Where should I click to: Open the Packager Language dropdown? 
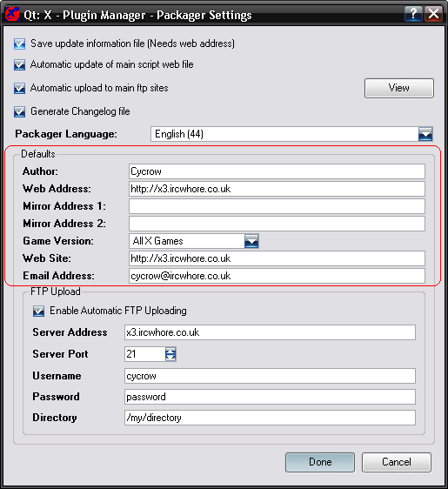click(425, 134)
